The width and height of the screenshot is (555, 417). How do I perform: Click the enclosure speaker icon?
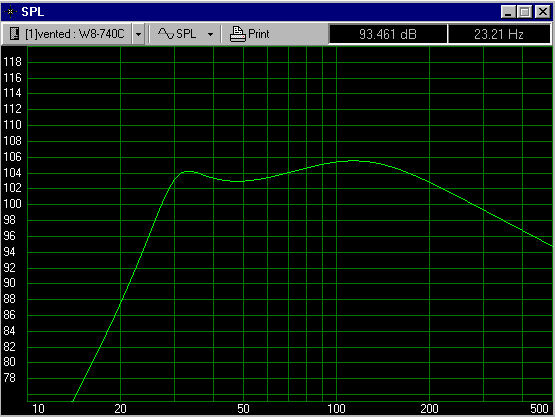(x=14, y=34)
